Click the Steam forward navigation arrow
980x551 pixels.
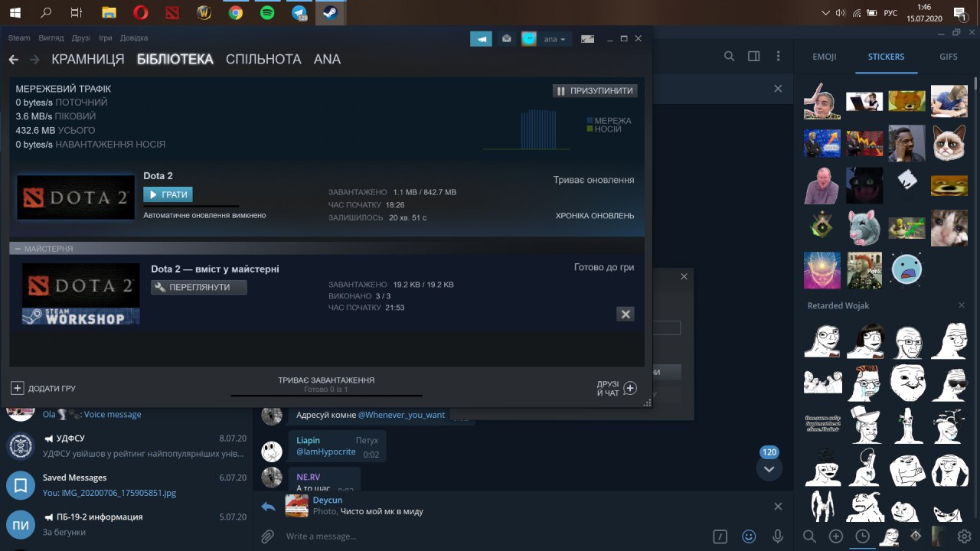34,60
